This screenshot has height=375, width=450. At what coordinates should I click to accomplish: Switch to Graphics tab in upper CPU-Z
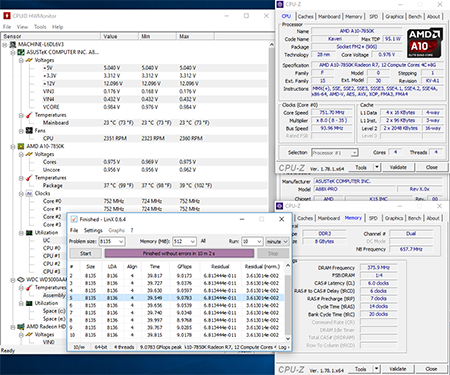pos(394,16)
